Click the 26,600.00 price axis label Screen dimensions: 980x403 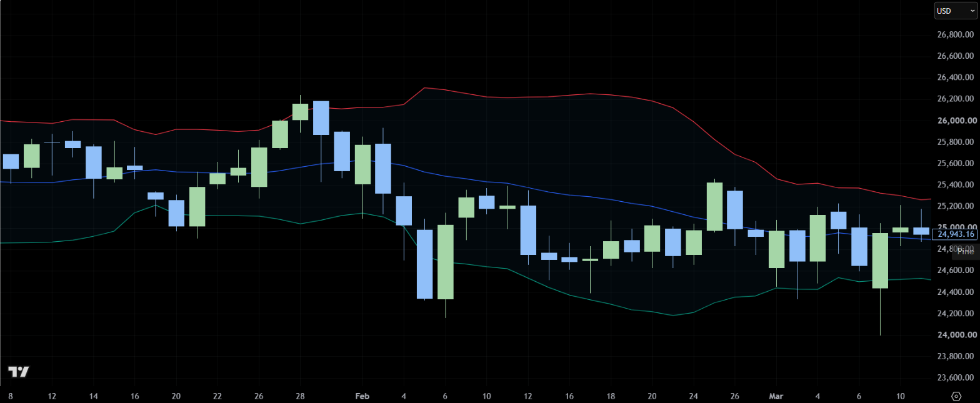click(956, 56)
